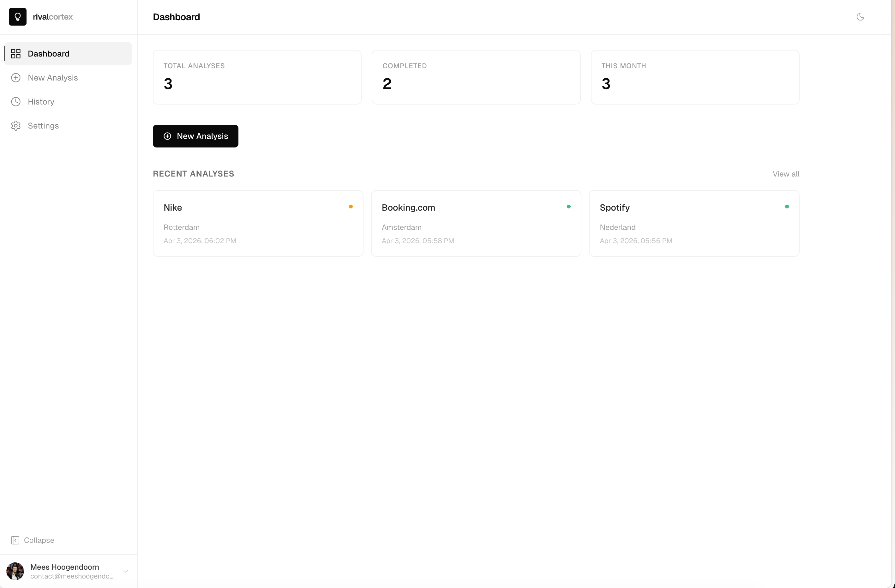The height and width of the screenshot is (588, 895).
Task: Collapse the sidebar using Collapse label
Action: [x=39, y=540]
